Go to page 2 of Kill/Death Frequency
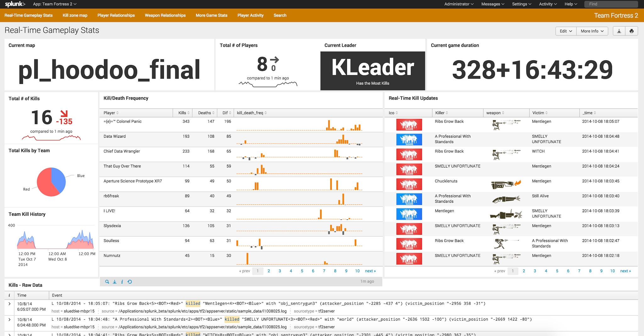644x336 pixels. click(269, 271)
